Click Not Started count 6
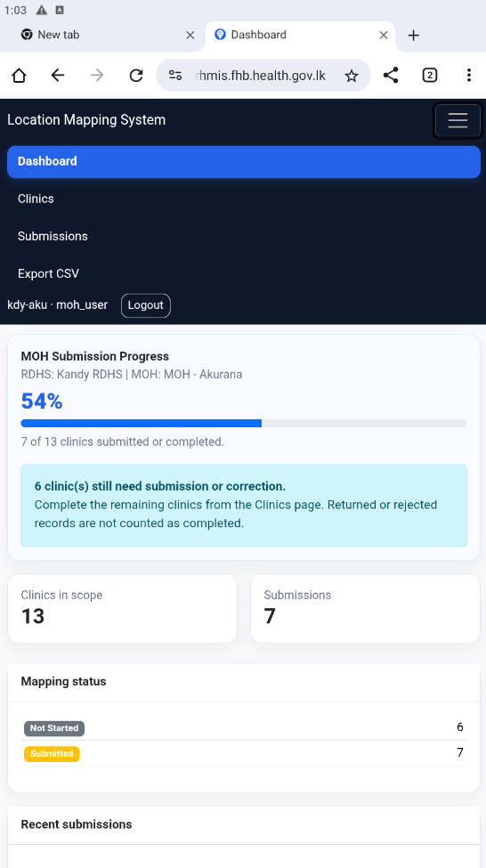 [x=460, y=727]
